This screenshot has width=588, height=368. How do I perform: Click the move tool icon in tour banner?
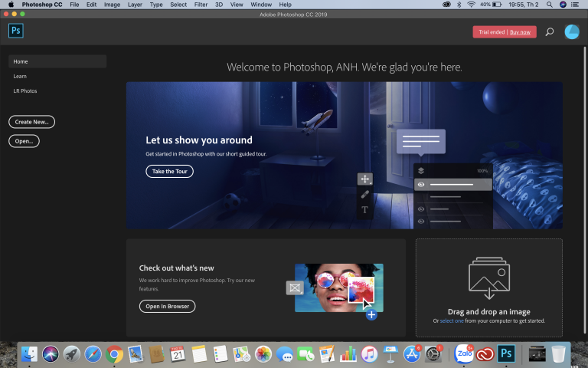(365, 179)
